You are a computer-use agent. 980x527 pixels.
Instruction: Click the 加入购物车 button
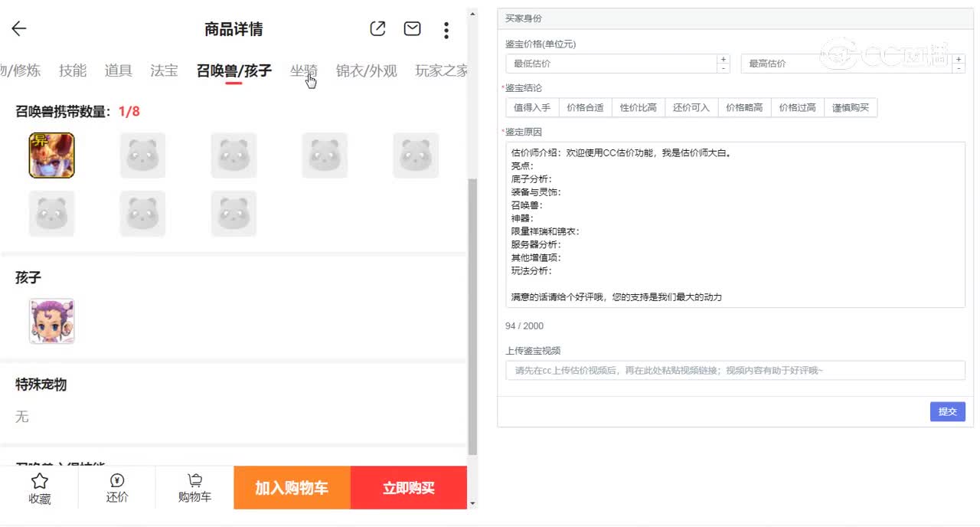click(292, 488)
